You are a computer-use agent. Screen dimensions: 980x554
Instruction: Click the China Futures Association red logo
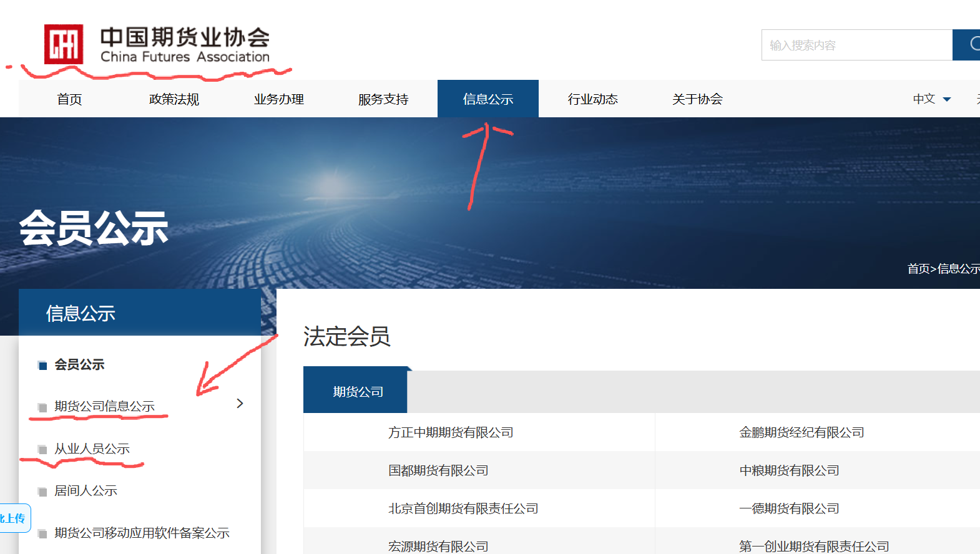[x=64, y=44]
